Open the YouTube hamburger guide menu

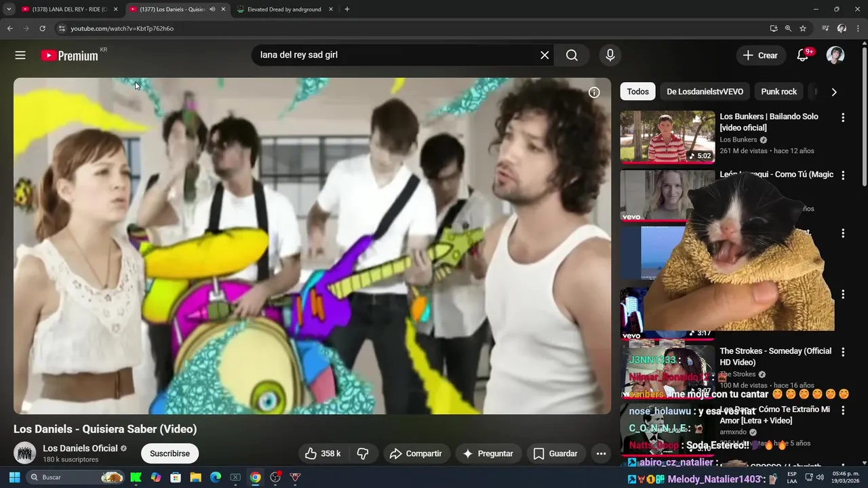click(x=20, y=56)
